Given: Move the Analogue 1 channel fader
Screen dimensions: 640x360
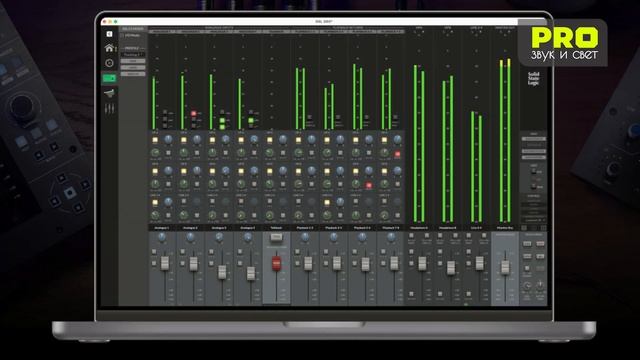Looking at the screenshot, I should 165,263.
